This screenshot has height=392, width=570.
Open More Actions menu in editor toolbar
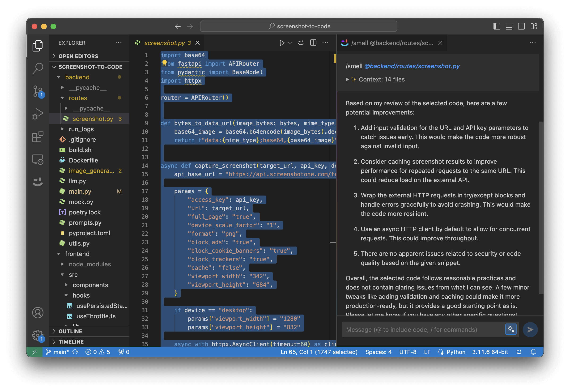[325, 43]
